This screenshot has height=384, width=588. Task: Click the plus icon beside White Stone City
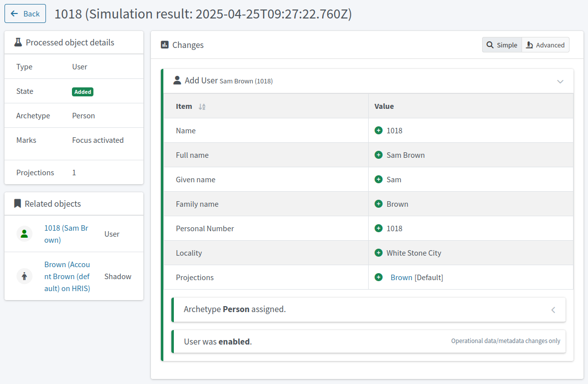pyautogui.click(x=379, y=253)
